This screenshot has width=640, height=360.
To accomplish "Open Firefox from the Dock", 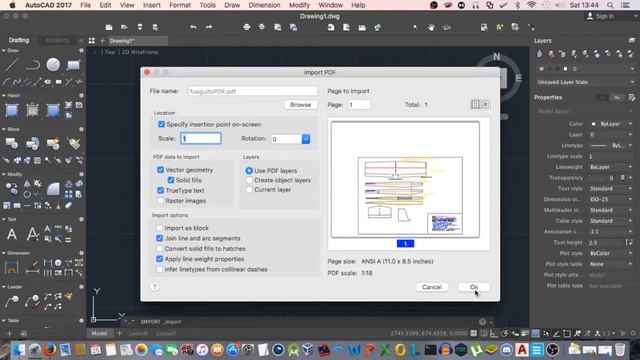I will coord(50,349).
